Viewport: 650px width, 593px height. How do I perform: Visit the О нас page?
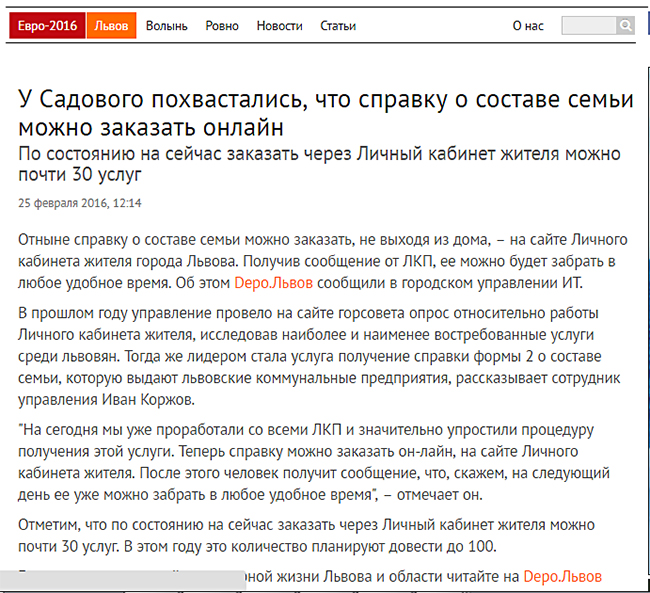[527, 26]
